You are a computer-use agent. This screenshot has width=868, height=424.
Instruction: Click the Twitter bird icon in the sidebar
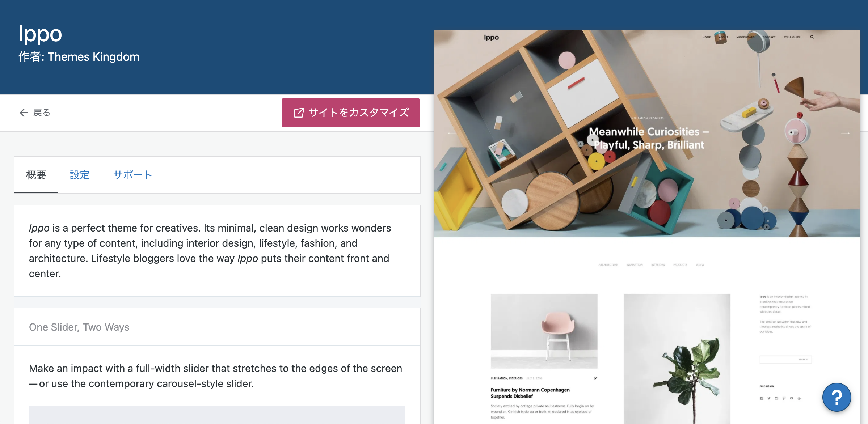tap(769, 398)
